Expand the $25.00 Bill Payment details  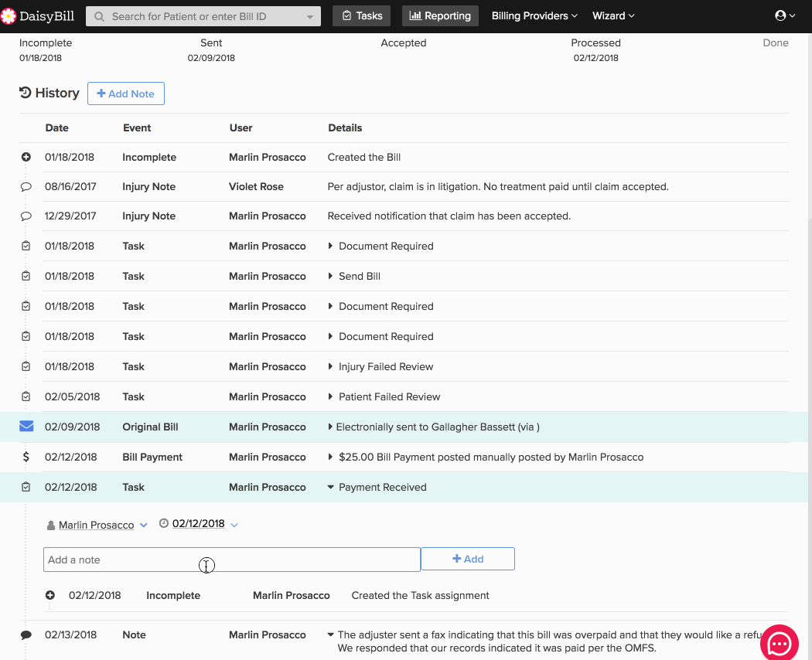coord(330,457)
